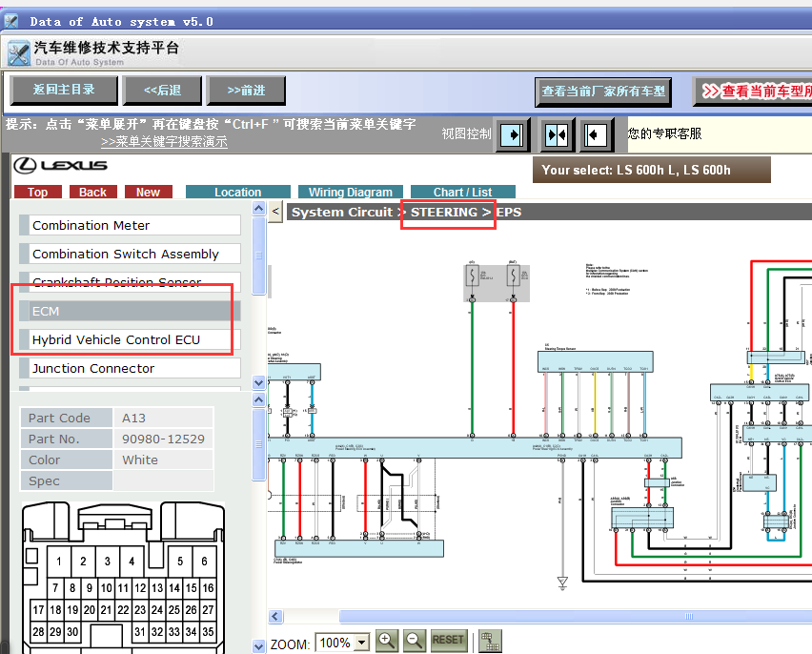Click 返回主目录 to return to main menu
The width and height of the screenshot is (812, 654).
tap(64, 91)
